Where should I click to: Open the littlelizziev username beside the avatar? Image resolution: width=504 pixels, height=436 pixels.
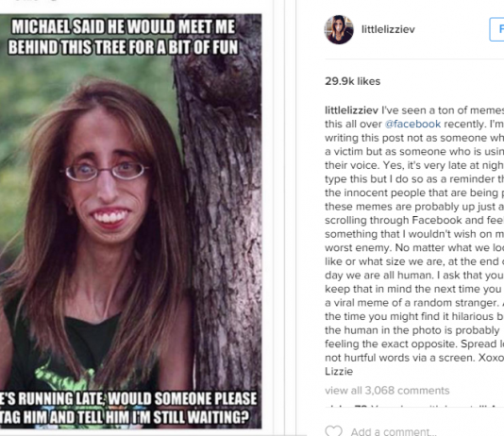[388, 29]
